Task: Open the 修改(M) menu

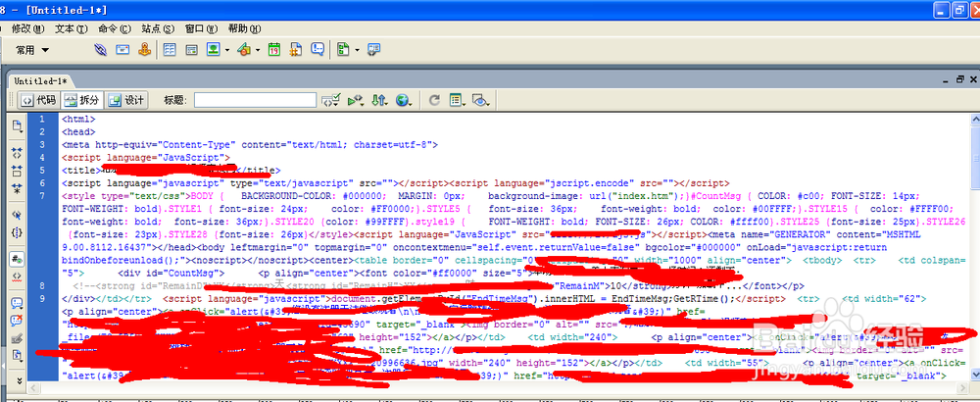Action: point(28,28)
